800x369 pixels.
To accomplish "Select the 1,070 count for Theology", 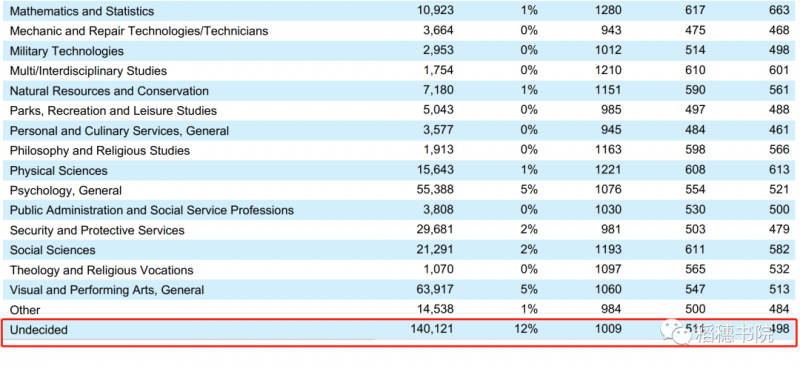I will click(x=438, y=269).
